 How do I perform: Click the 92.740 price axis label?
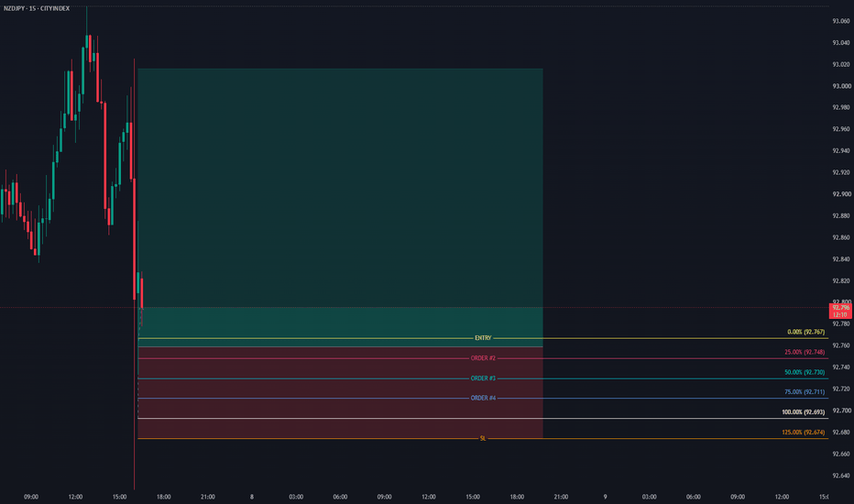(841, 367)
